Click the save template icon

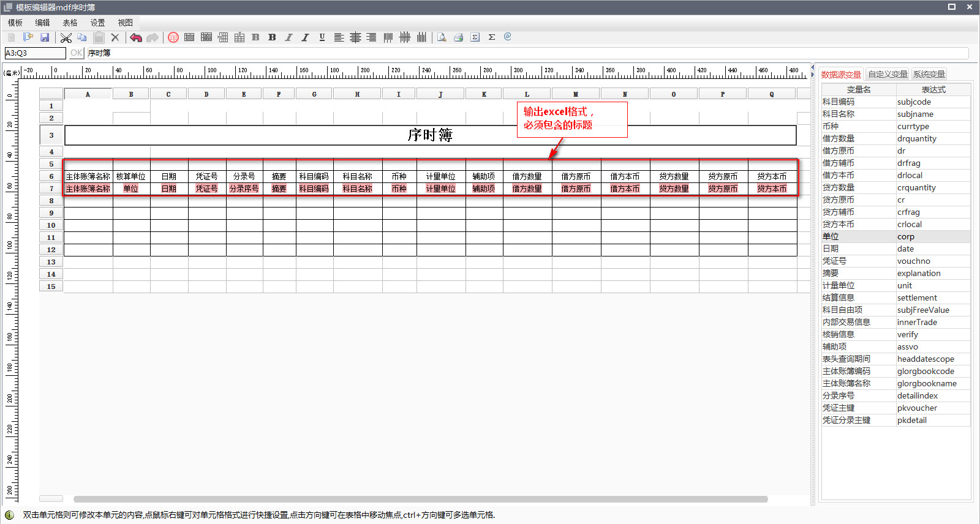tap(45, 37)
